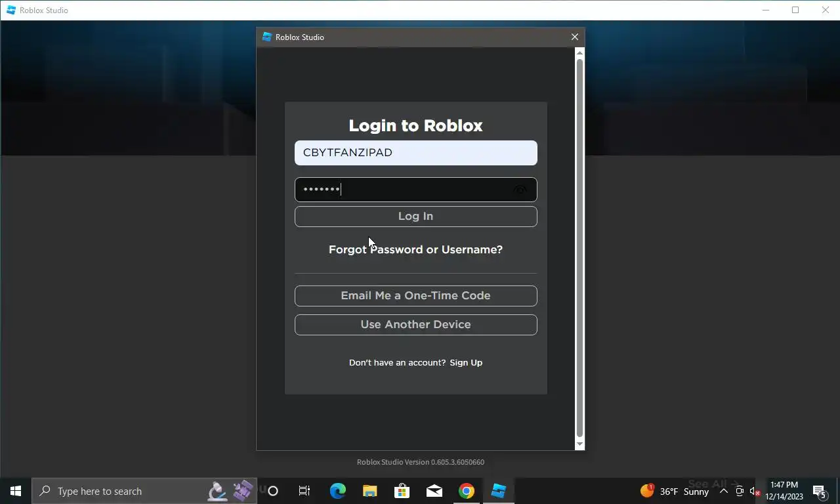Viewport: 840px width, 504px height.
Task: Close the main Roblox Studio window
Action: point(826,10)
